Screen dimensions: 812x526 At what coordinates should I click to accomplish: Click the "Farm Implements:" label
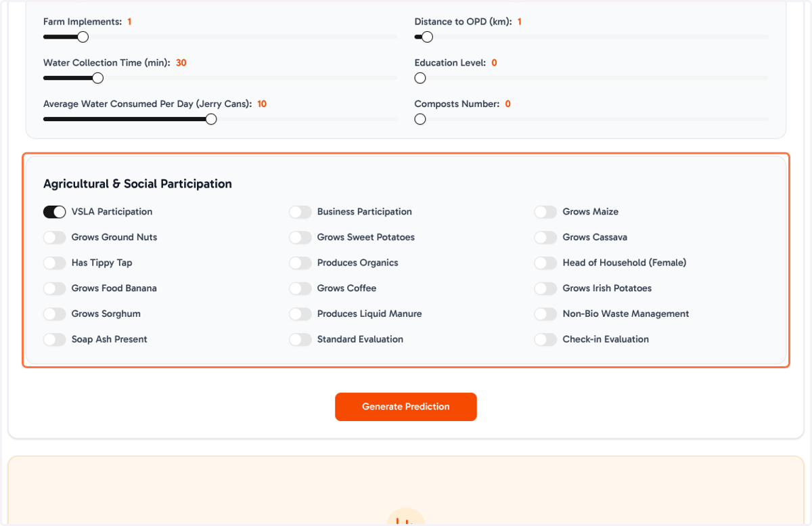pyautogui.click(x=83, y=22)
